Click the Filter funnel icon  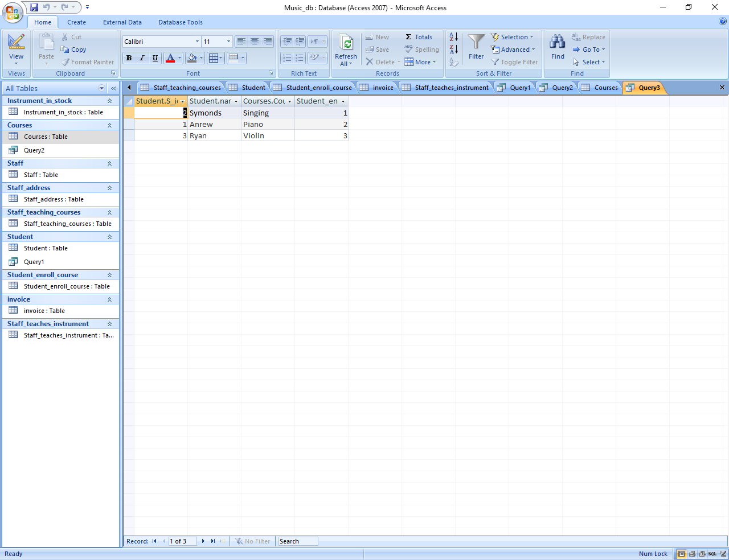[476, 43]
